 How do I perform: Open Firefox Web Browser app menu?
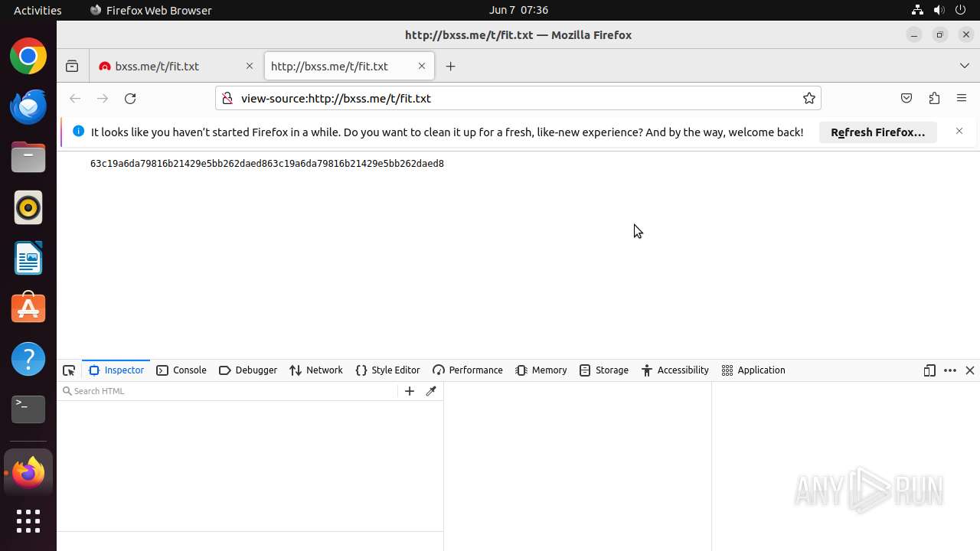(151, 10)
